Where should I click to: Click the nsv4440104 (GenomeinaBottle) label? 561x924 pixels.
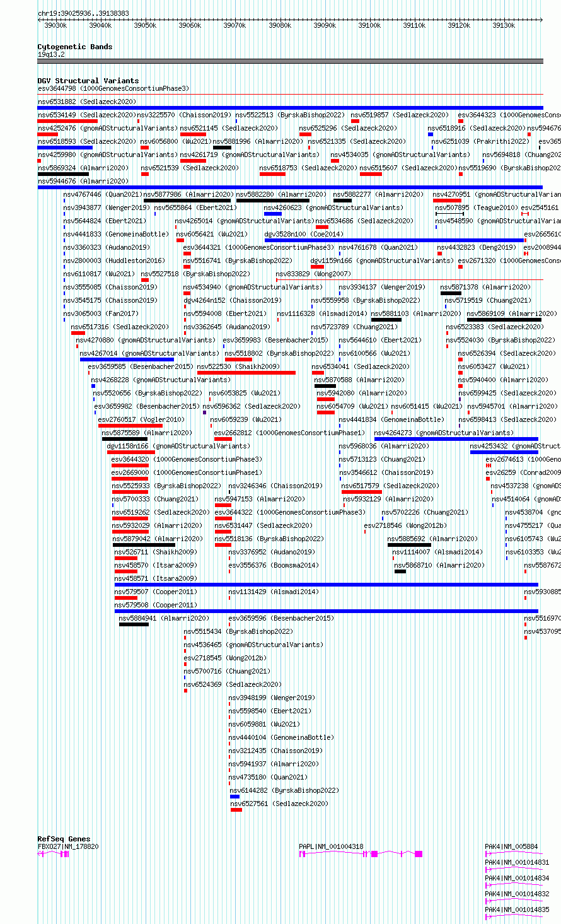(x=281, y=737)
